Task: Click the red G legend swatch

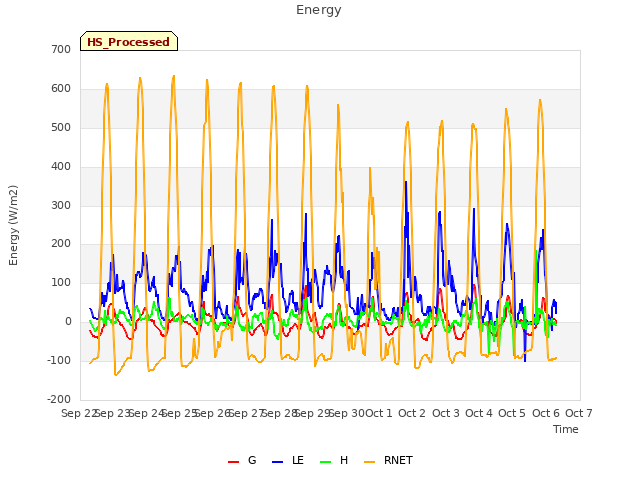Action: click(x=233, y=462)
